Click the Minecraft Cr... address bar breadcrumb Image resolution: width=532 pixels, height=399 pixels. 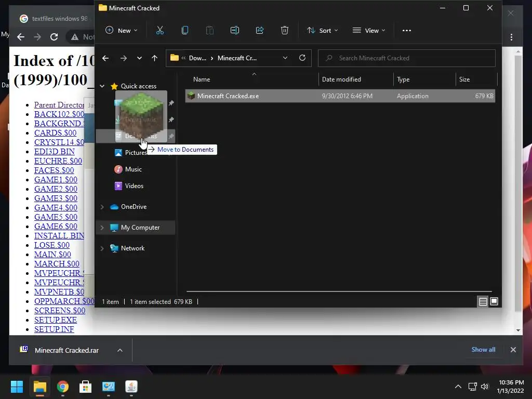[x=237, y=58]
